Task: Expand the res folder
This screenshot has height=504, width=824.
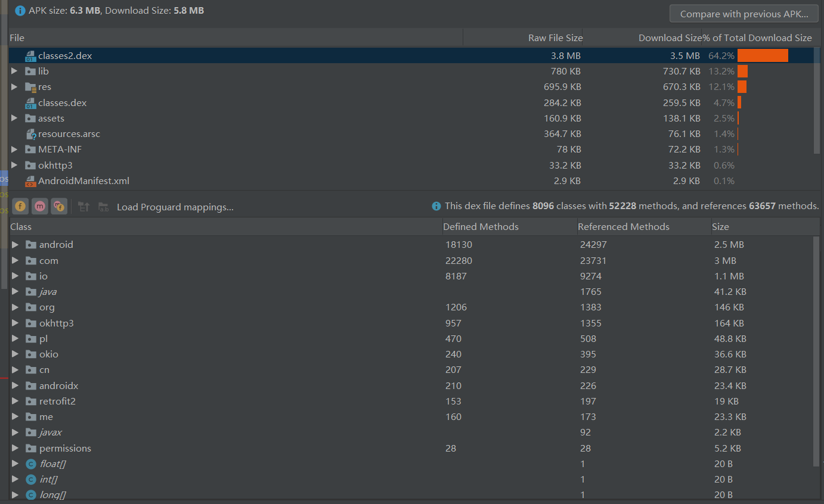Action: pyautogui.click(x=14, y=87)
